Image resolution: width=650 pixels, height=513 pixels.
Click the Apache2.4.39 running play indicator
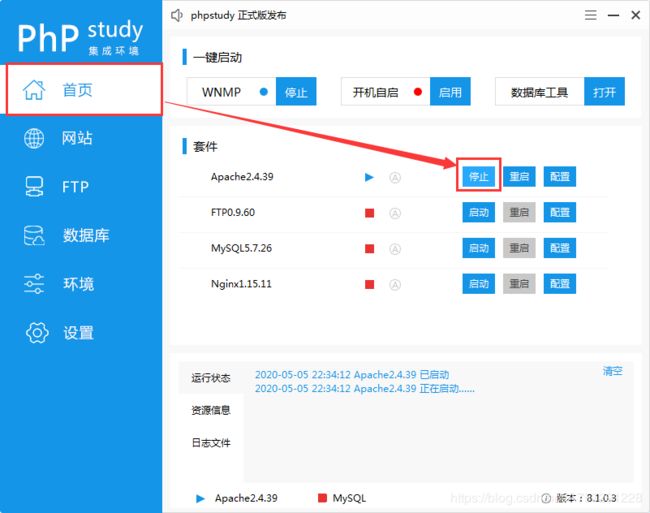click(x=369, y=177)
